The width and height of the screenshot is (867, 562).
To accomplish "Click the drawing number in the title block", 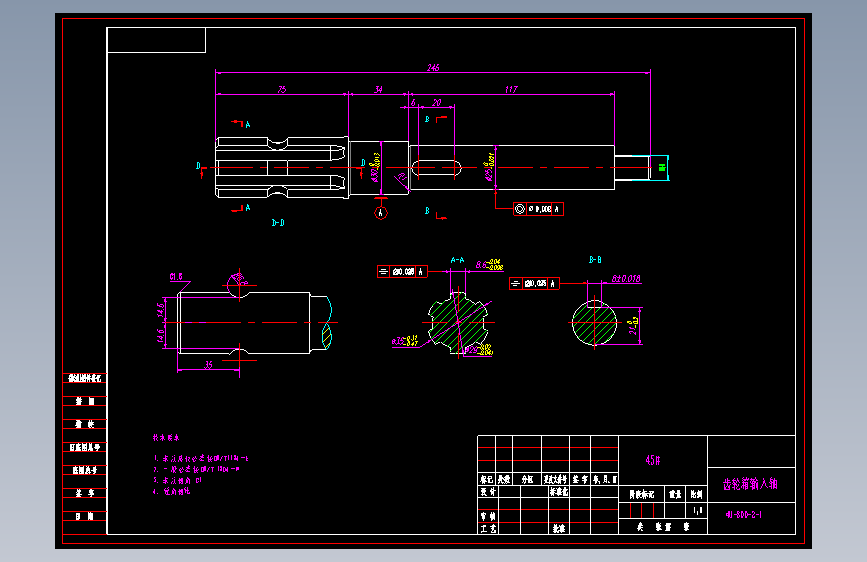I will 744,514.
